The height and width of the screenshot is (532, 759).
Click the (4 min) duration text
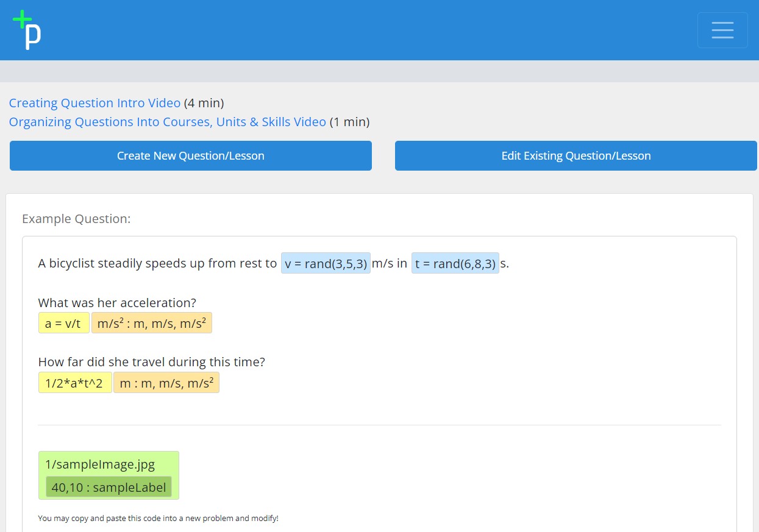click(x=204, y=103)
